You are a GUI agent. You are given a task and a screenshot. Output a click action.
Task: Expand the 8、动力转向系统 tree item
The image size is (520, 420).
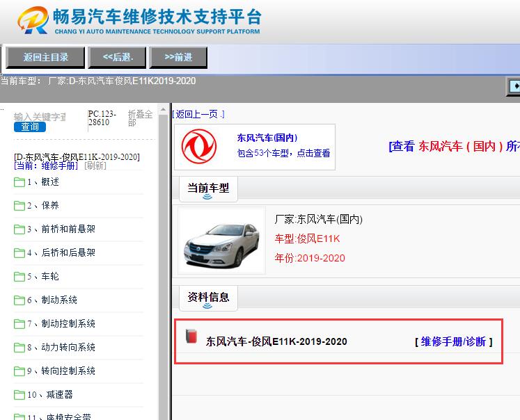tap(61, 347)
